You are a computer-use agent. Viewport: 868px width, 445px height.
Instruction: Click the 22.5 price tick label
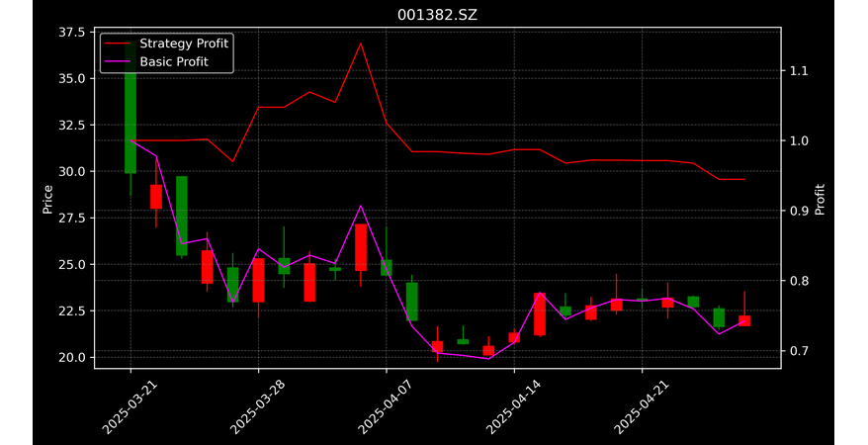point(71,311)
